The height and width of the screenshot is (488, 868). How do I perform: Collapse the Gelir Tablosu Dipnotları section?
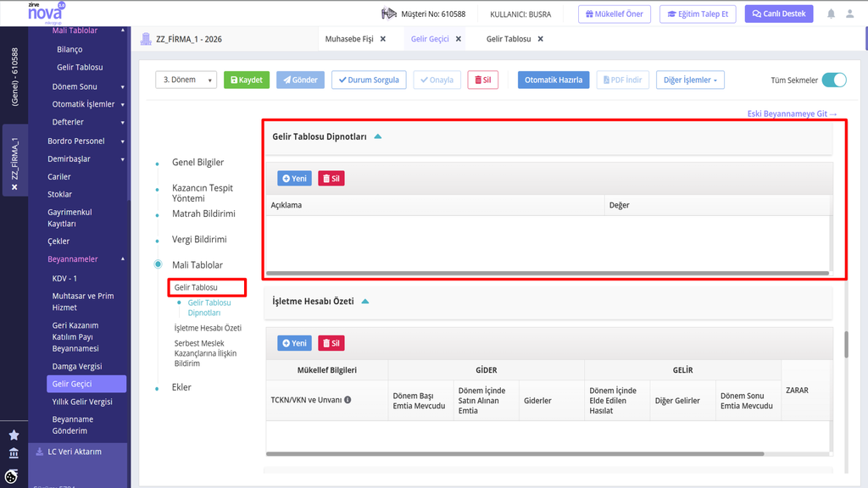click(378, 136)
